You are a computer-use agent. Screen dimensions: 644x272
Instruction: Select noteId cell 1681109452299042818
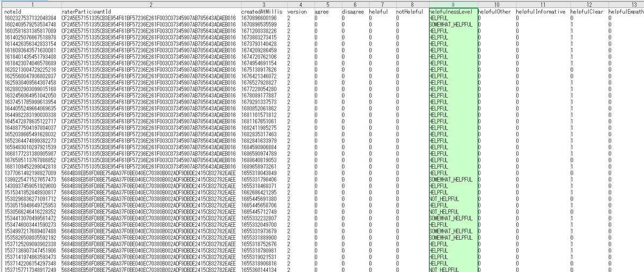[31, 166]
